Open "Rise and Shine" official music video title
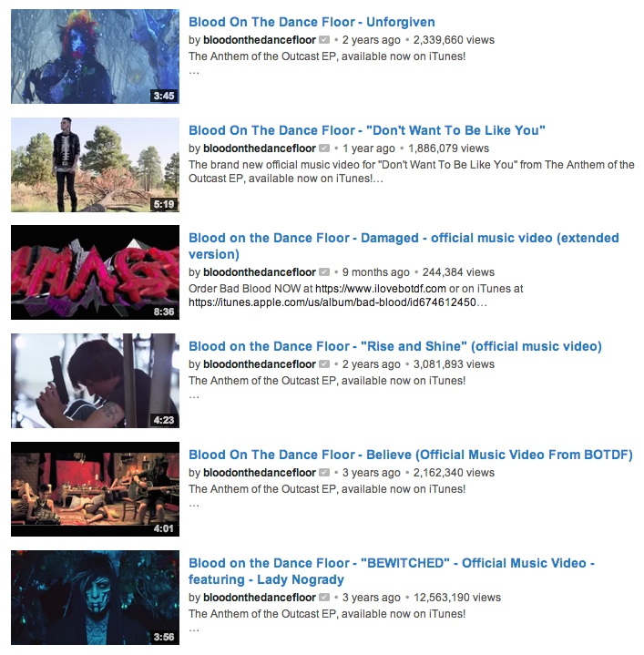The width and height of the screenshot is (644, 655). pos(395,346)
